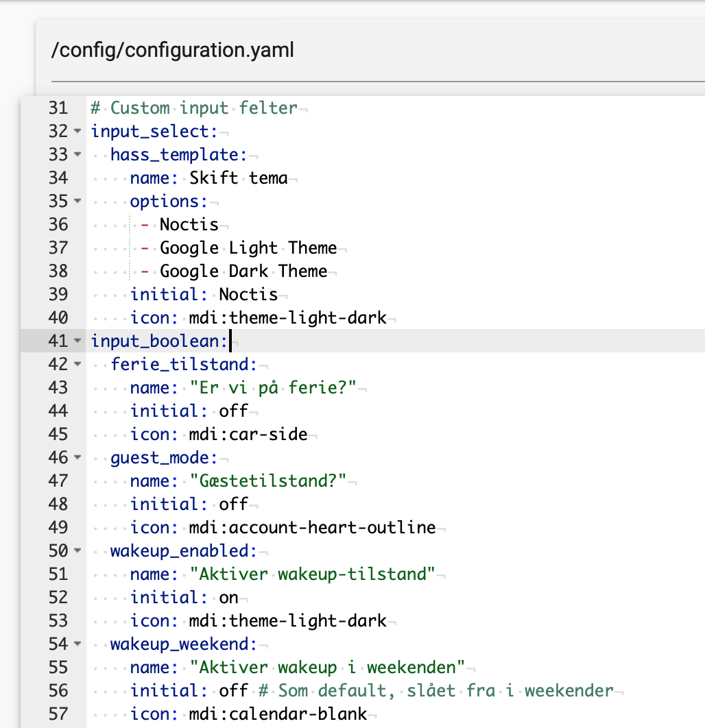Click the "Google Dark Theme" list entry

click(x=243, y=271)
